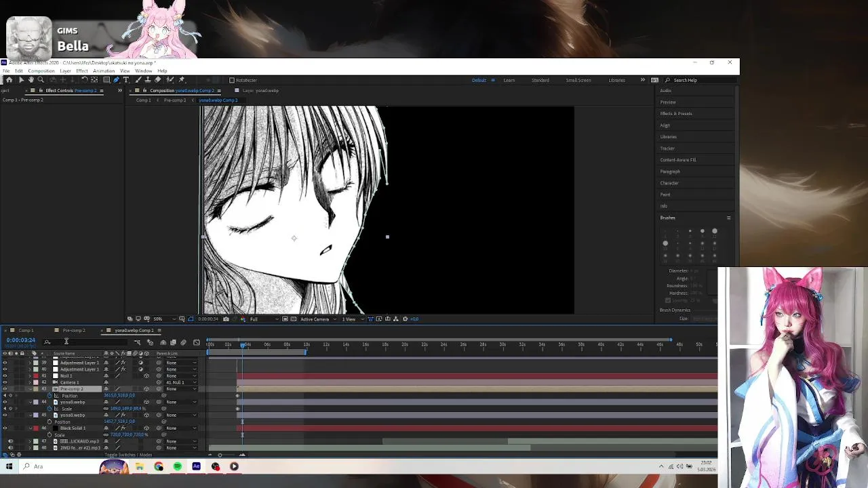Screen dimensions: 868x488
Task: Hide the Camera 1 layer
Action: 5,382
